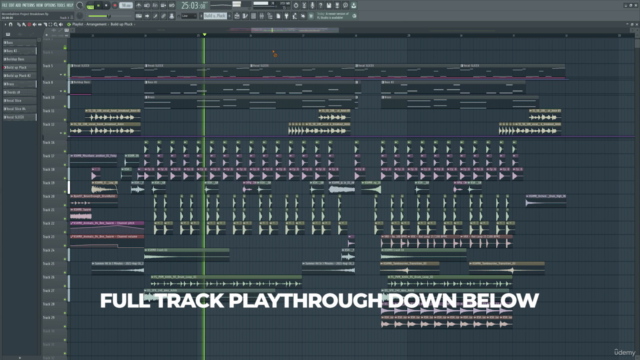Select the playlist Slice tool
The height and width of the screenshot is (360, 640).
[45, 24]
